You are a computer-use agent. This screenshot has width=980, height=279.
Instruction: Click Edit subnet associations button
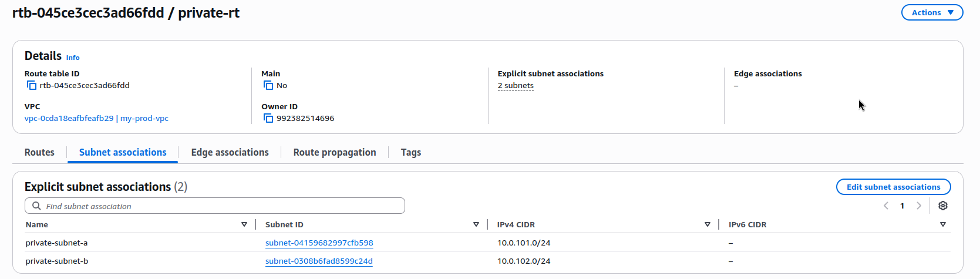894,187
